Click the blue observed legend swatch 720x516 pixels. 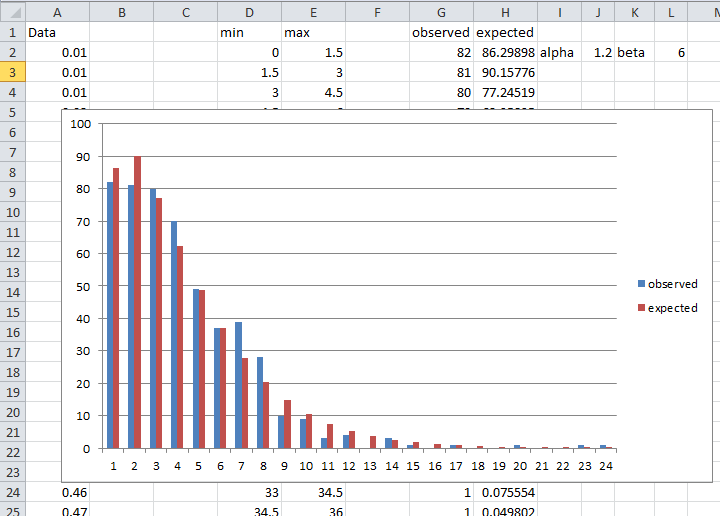[641, 284]
